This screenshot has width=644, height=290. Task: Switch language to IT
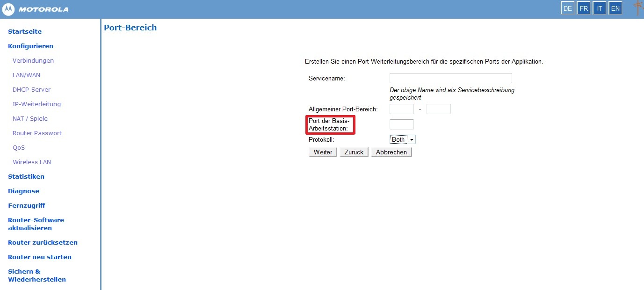pyautogui.click(x=600, y=8)
